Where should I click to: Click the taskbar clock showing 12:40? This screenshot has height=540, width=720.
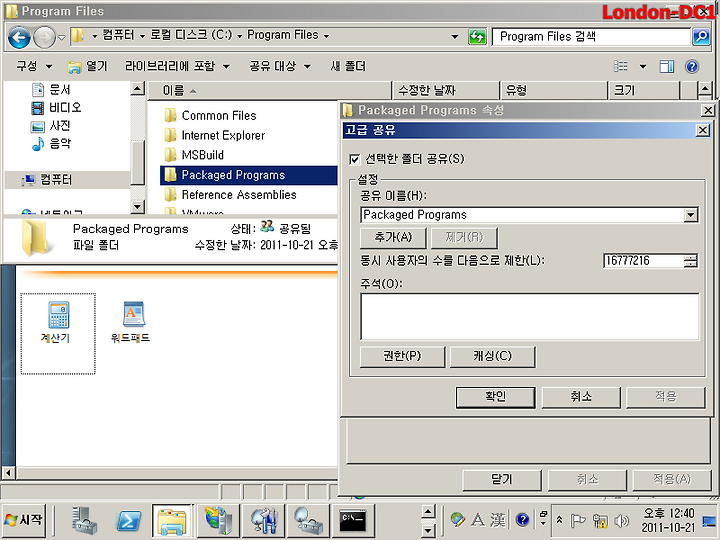[x=668, y=520]
